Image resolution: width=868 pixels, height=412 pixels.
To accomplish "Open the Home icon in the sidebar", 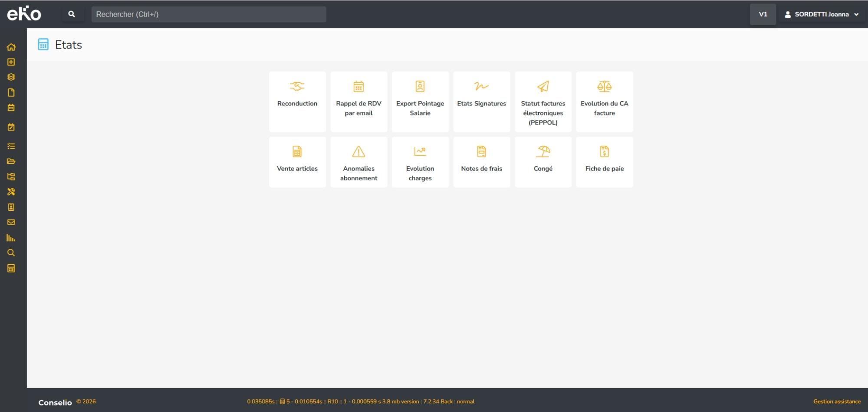I will pos(11,47).
